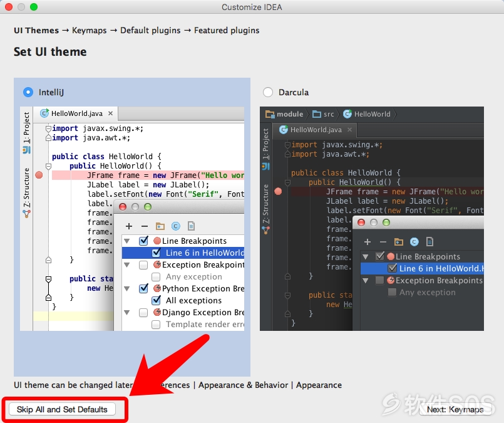
Task: Click the folder group icon in IntelliJ preview
Action: 160,226
